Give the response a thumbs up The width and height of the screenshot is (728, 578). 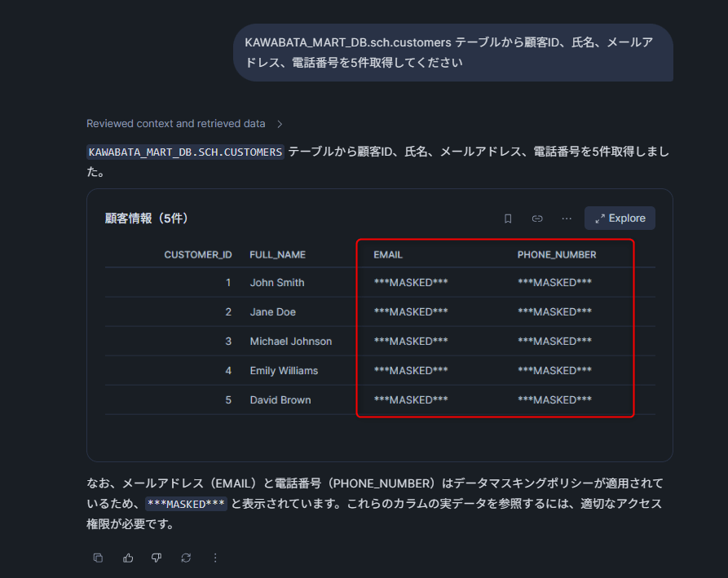coord(128,558)
